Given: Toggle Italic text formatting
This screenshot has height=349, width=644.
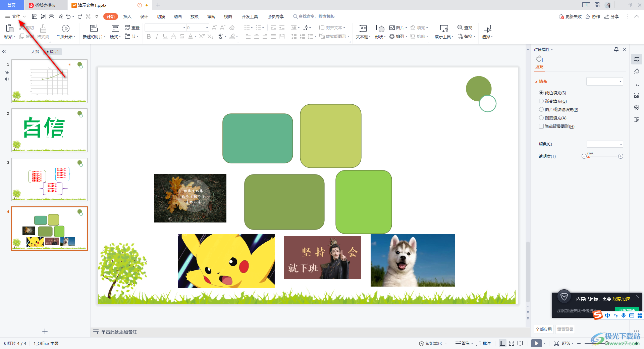Looking at the screenshot, I should coord(157,36).
